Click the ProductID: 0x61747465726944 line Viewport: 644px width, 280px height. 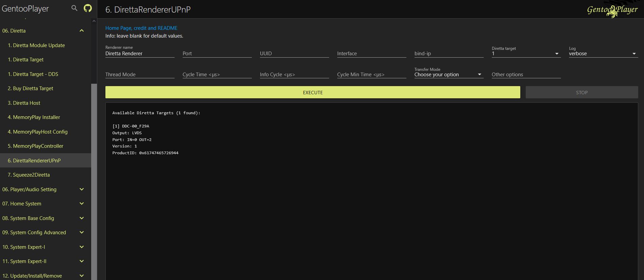(145, 153)
